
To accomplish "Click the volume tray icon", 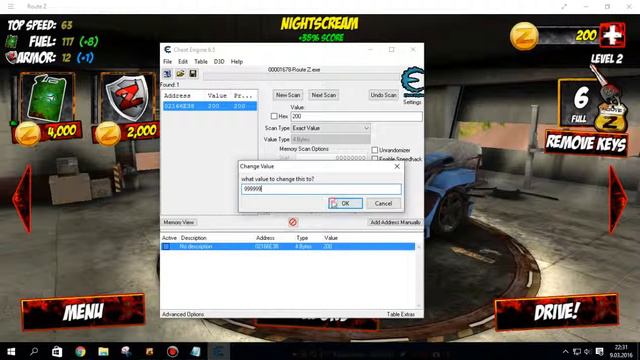I will 587,351.
